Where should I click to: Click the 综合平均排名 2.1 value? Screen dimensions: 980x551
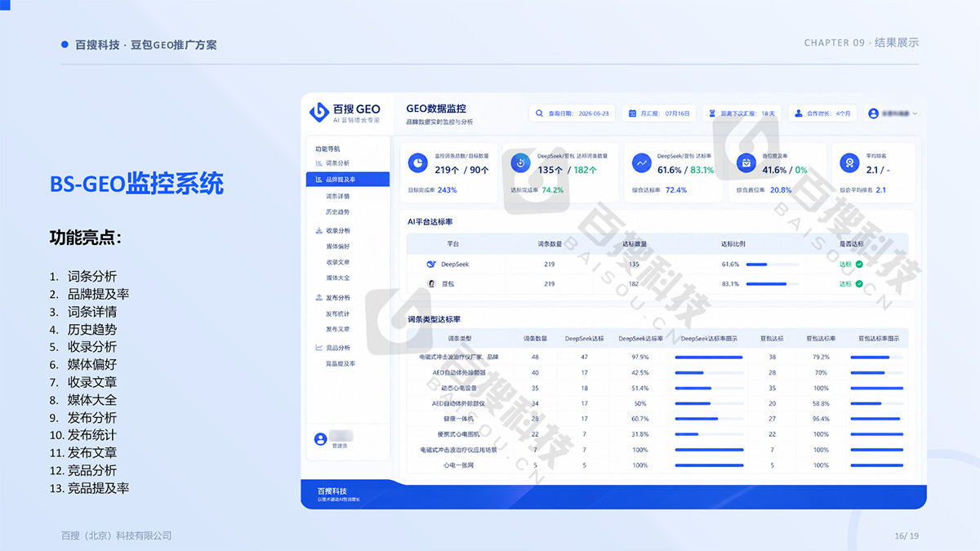tap(880, 190)
